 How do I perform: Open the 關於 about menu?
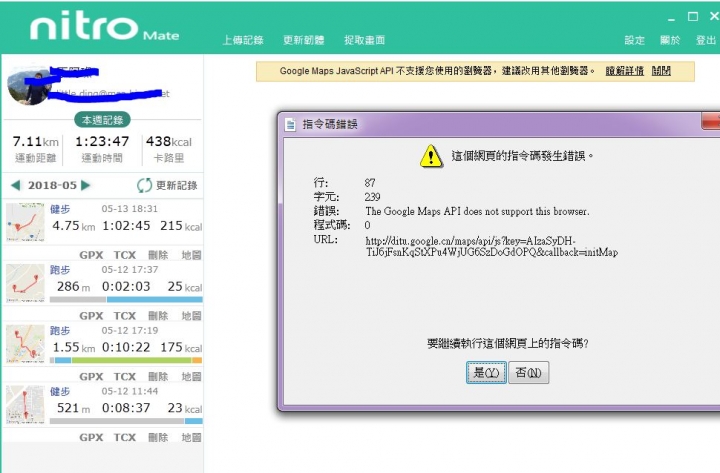coord(670,40)
